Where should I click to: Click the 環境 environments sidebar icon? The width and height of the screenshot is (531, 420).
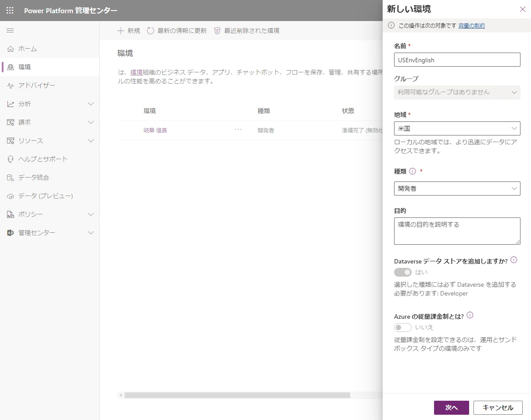11,67
